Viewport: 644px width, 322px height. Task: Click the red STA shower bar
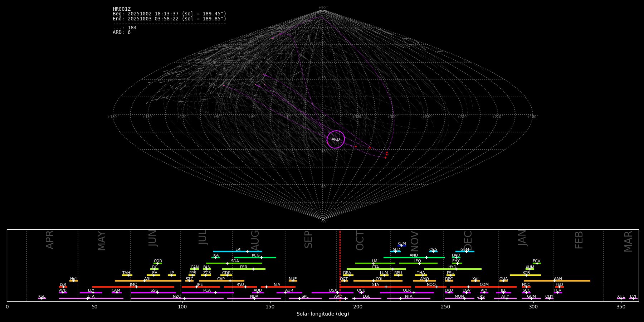[x=375, y=287]
